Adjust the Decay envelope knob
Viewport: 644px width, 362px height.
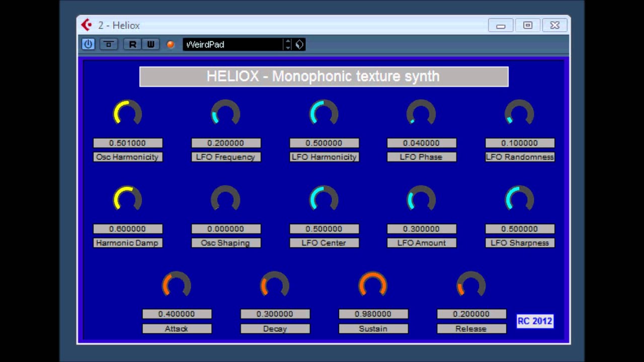point(275,285)
